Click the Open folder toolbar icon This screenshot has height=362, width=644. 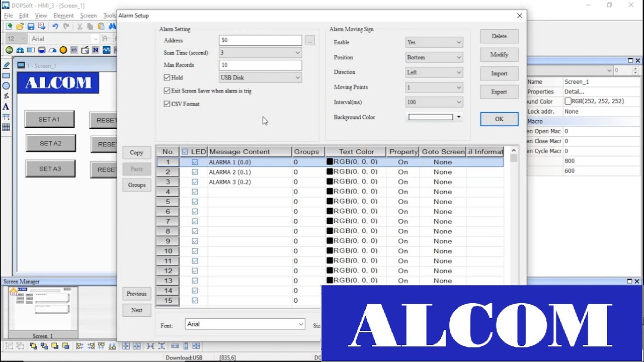[x=20, y=26]
